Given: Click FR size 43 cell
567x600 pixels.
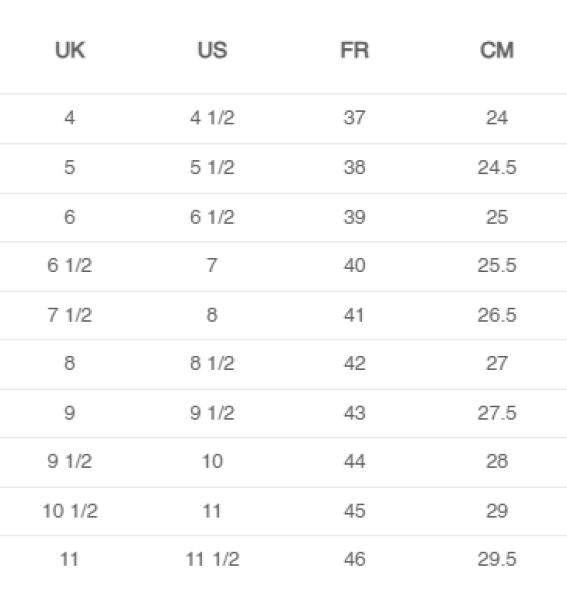Looking at the screenshot, I should [x=355, y=413].
